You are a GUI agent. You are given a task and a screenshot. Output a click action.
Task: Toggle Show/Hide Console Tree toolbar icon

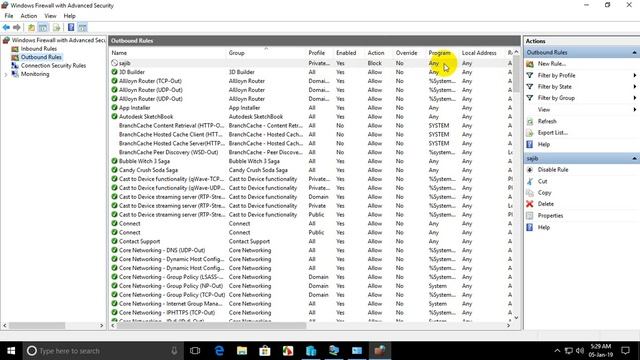pos(43,27)
